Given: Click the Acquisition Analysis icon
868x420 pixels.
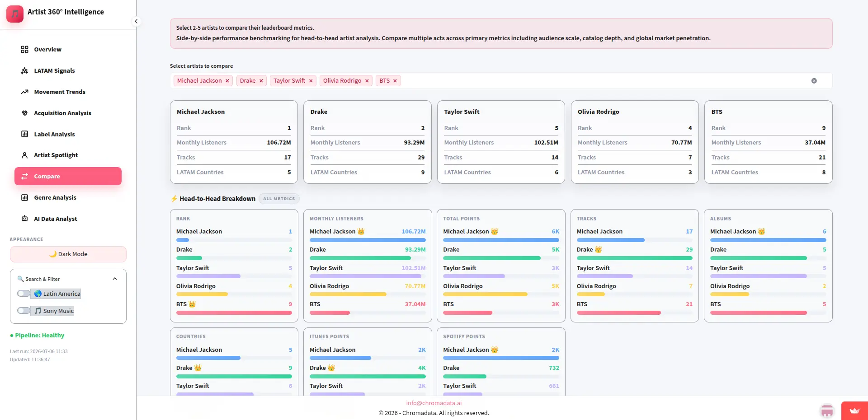Looking at the screenshot, I should click(24, 113).
